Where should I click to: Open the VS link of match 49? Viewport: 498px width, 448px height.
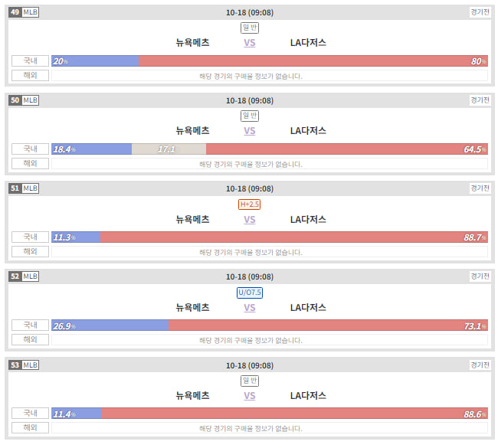point(250,43)
